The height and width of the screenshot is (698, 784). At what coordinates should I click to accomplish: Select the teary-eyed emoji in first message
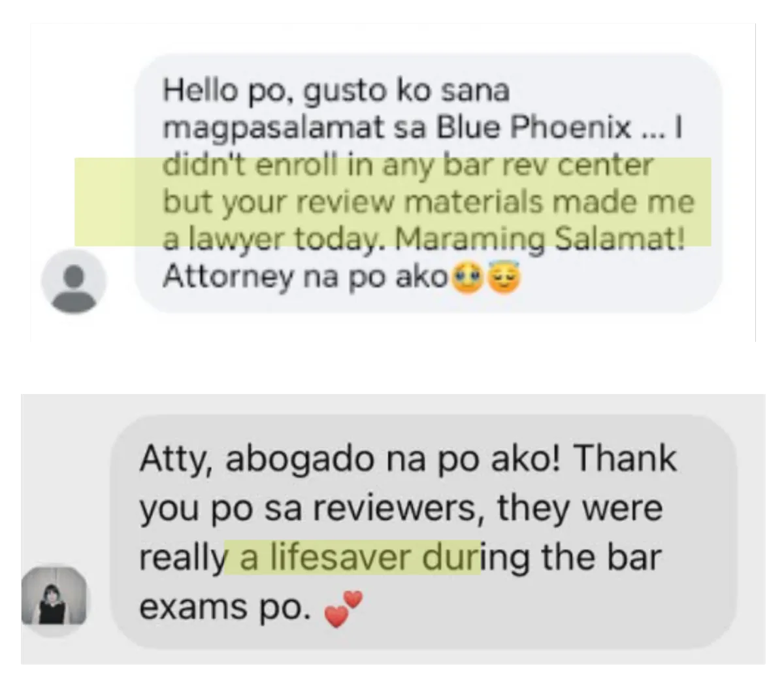(x=466, y=279)
